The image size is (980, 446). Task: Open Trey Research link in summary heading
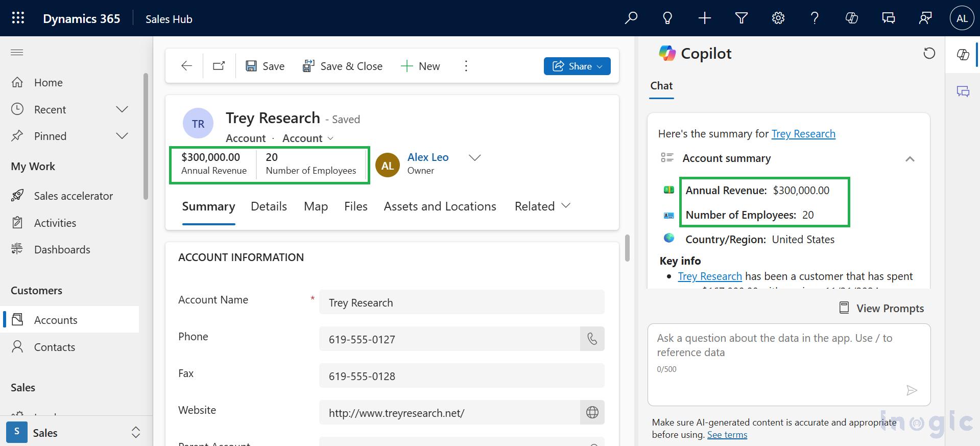pyautogui.click(x=803, y=134)
